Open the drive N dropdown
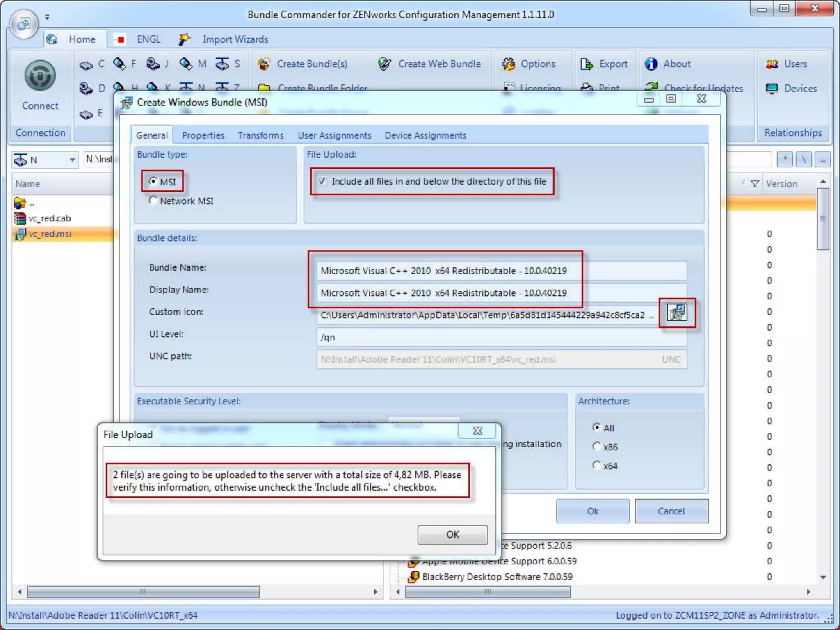This screenshot has width=840, height=630. 72,160
